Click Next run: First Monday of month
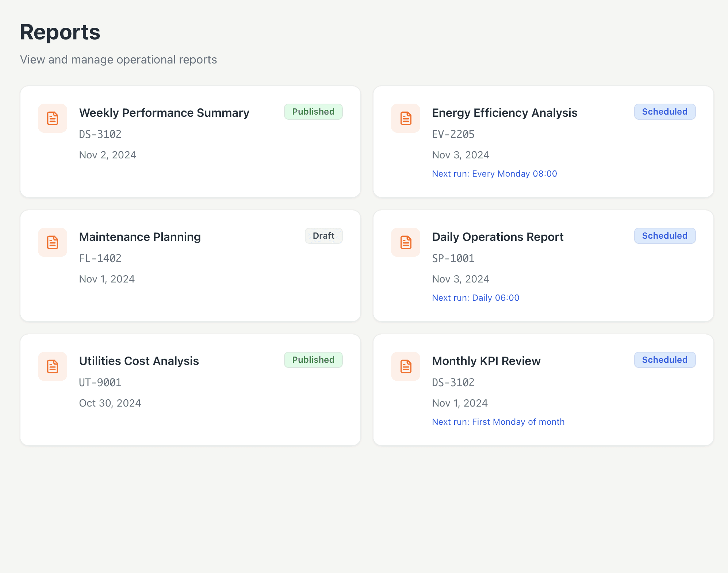This screenshot has width=728, height=573. (498, 422)
